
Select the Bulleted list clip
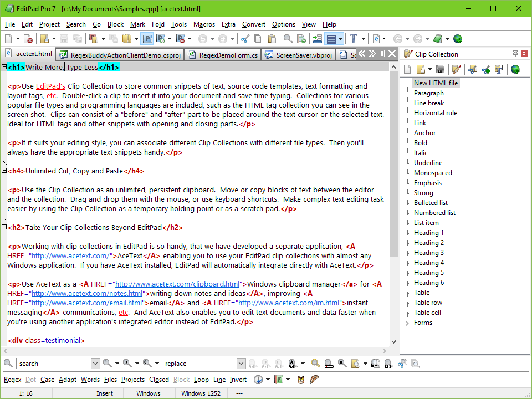pos(431,203)
